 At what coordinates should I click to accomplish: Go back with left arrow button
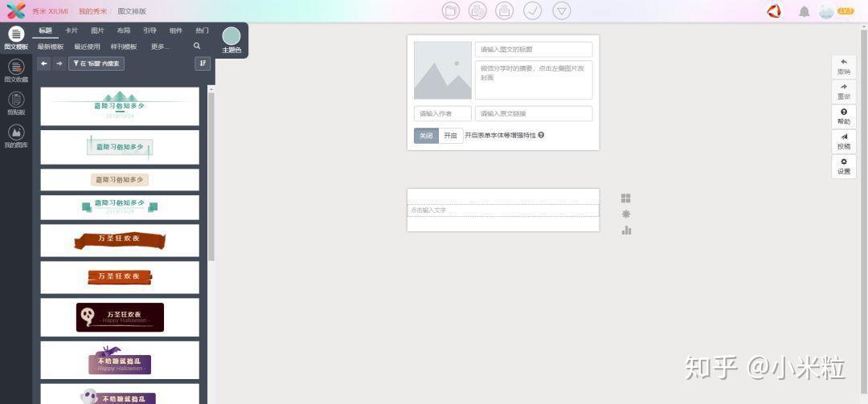[x=43, y=63]
